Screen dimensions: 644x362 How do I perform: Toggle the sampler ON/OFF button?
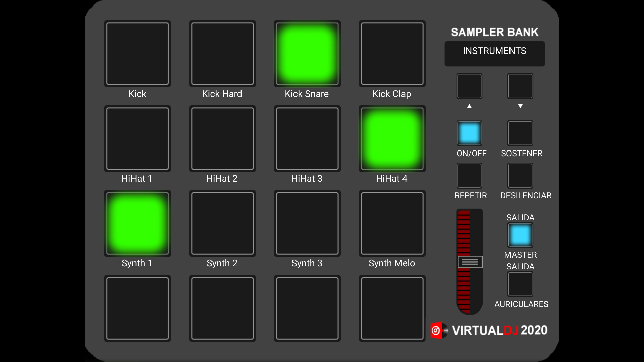coord(469,133)
